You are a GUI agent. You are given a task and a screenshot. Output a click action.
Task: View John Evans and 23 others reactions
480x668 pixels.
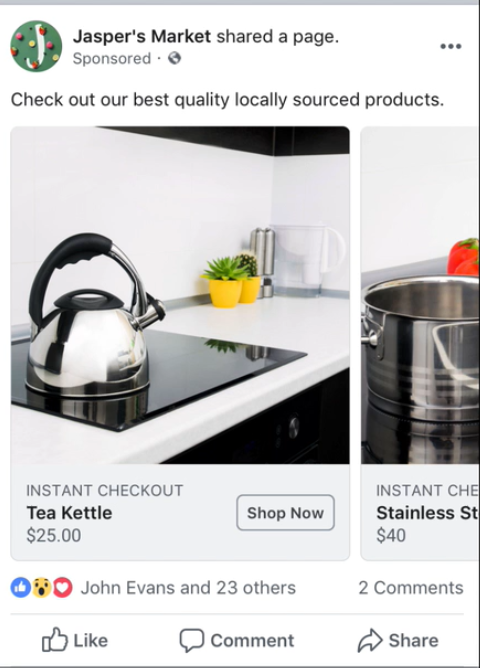188,588
